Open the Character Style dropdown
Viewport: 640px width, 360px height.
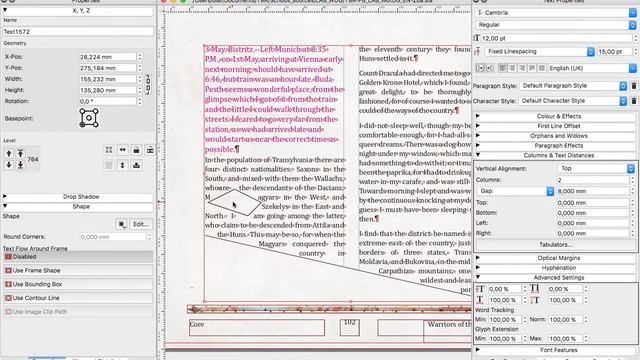pos(573,101)
